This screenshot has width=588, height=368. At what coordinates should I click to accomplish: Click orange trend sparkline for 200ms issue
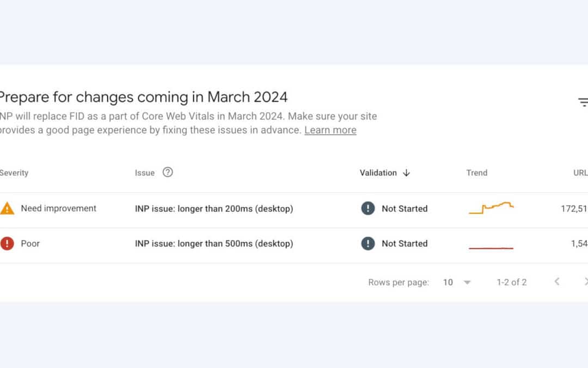tap(491, 208)
